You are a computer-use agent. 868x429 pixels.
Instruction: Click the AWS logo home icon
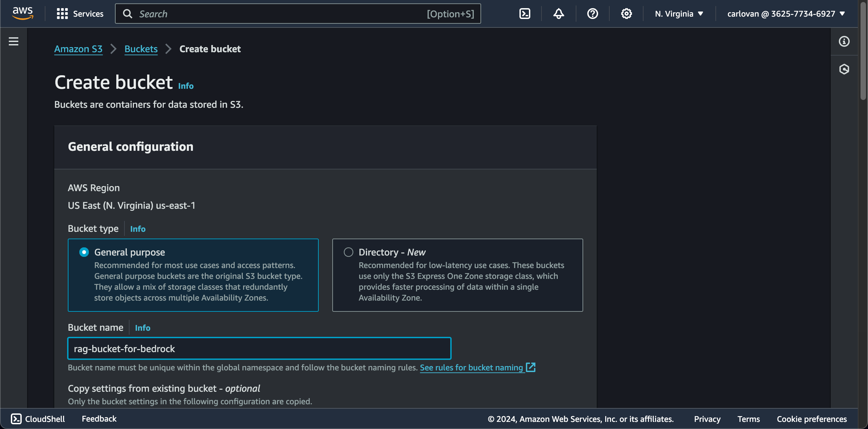point(23,14)
